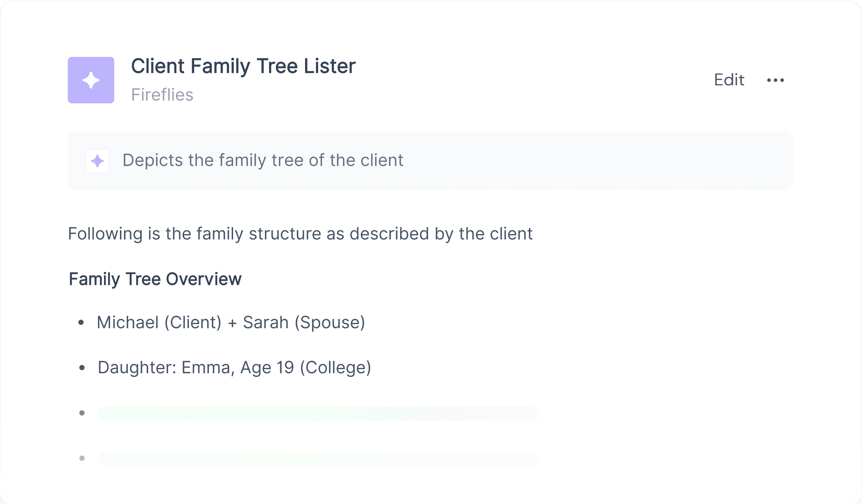862x504 pixels.
Task: Click the Edit button
Action: (x=729, y=80)
